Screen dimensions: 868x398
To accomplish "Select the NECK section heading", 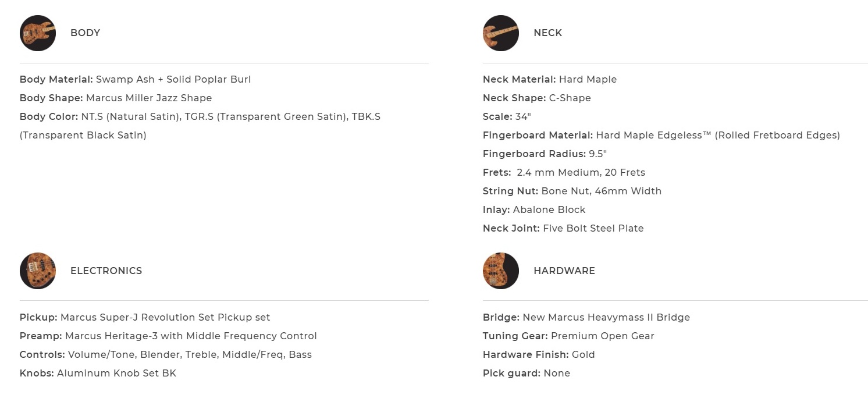I will click(x=547, y=33).
